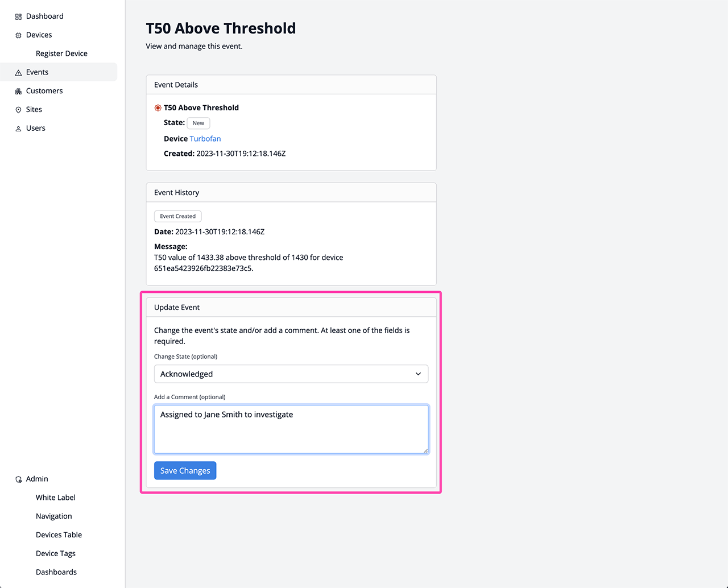Click the Users person icon
The image size is (728, 588).
(x=18, y=129)
